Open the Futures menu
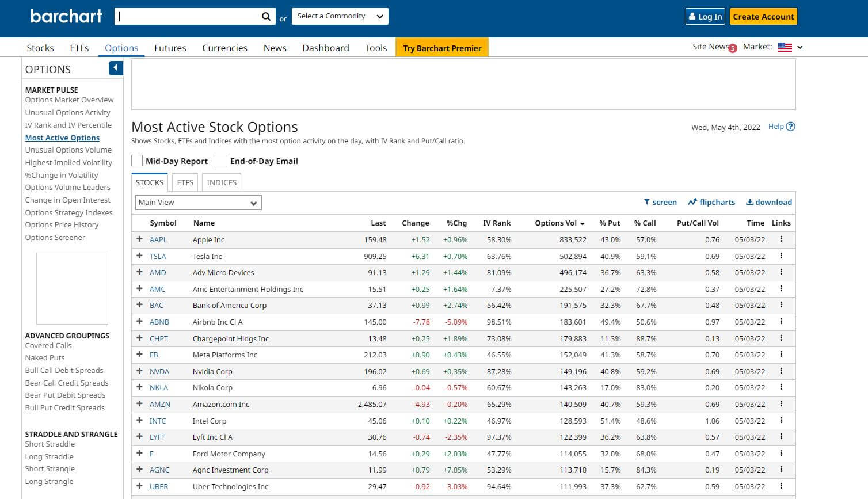 170,48
